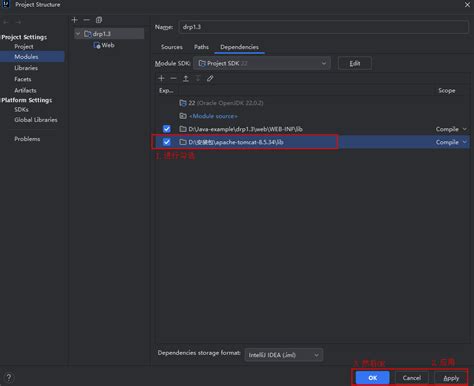
Task: Click the folder icon of the WEB-INF\lib entry
Action: (183, 129)
